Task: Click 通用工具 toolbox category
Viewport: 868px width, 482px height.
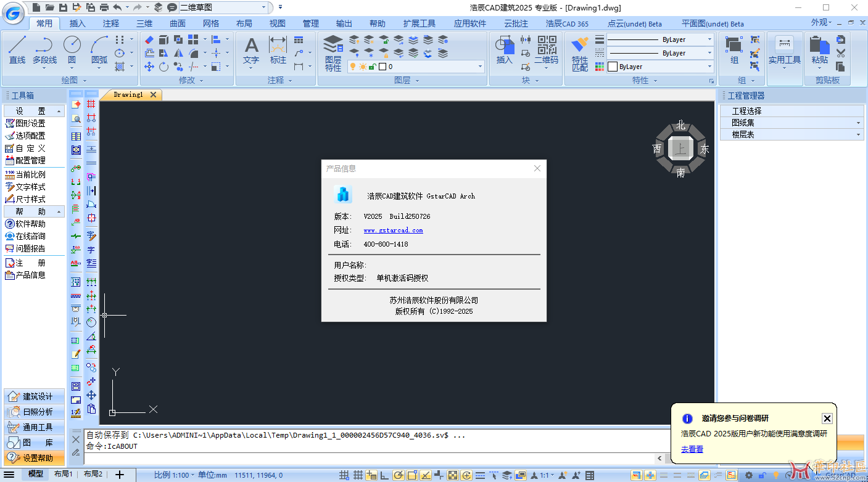Action: click(35, 427)
